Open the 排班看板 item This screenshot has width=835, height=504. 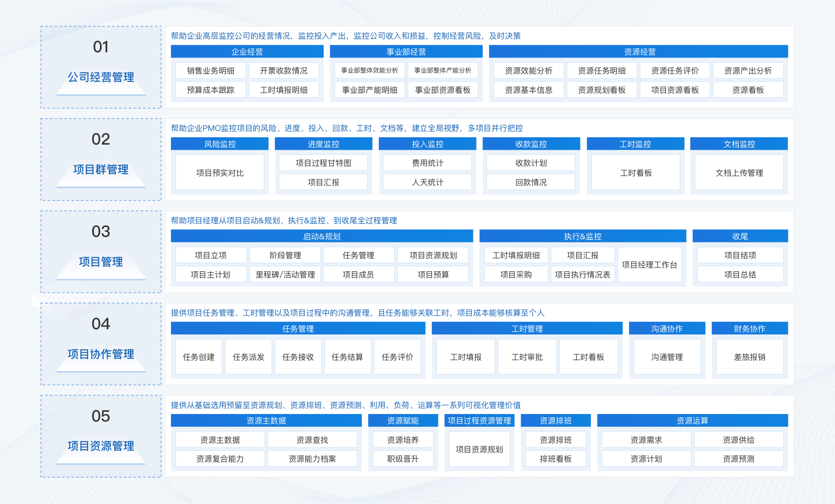click(556, 459)
